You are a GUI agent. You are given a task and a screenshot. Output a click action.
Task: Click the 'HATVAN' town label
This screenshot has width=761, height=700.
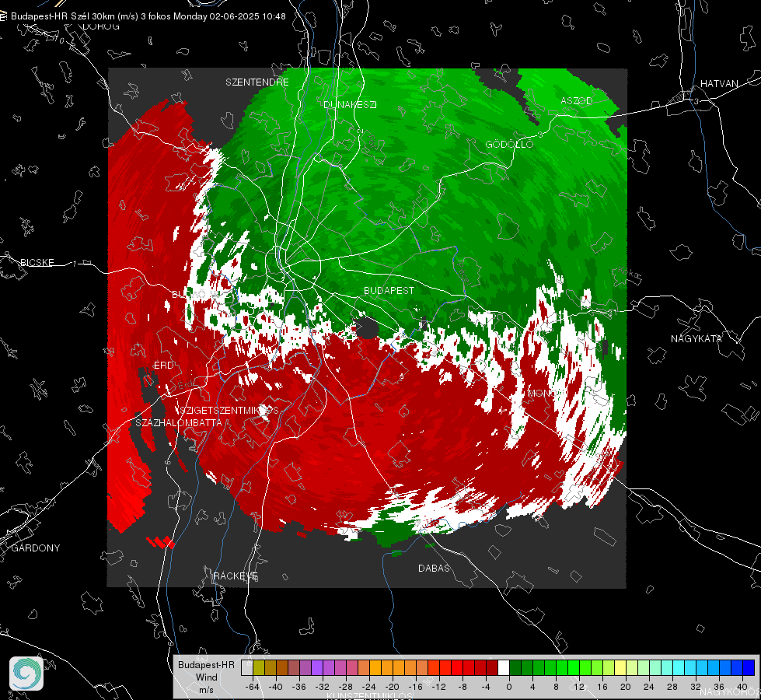(x=719, y=83)
